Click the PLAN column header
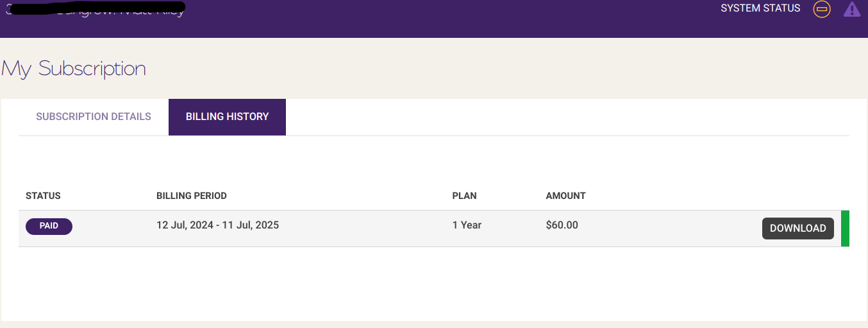Screen dimensions: 868x328 [x=464, y=196]
